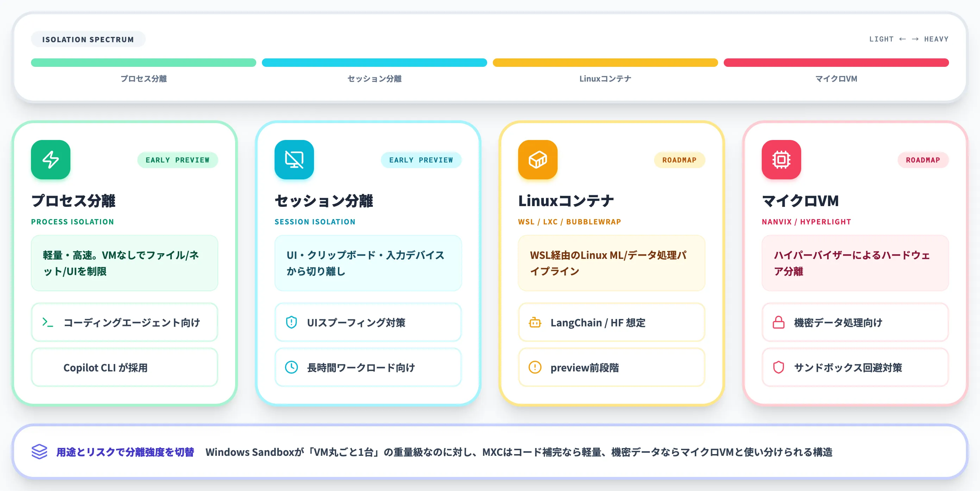
Task: Open the コーディングエージェント向け item
Action: tap(124, 323)
